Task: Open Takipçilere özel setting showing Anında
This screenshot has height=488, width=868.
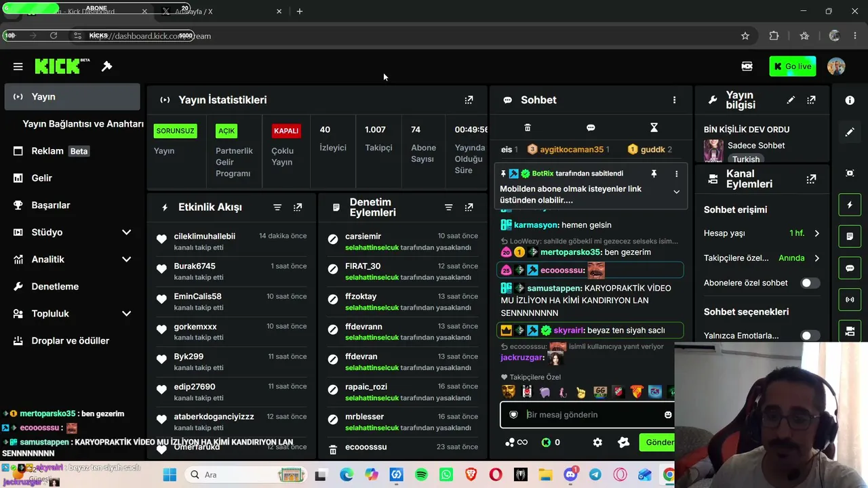Action: pyautogui.click(x=762, y=258)
